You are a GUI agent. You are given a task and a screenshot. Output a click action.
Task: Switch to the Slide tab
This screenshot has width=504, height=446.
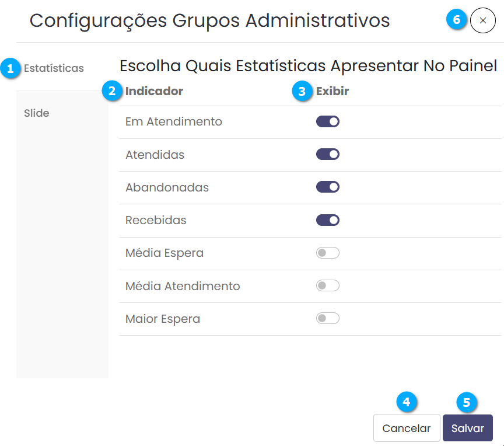click(x=37, y=113)
